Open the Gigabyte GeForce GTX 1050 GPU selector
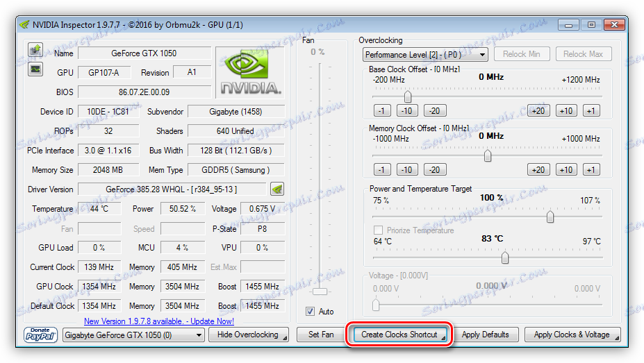The width and height of the screenshot is (644, 363). 133,335
